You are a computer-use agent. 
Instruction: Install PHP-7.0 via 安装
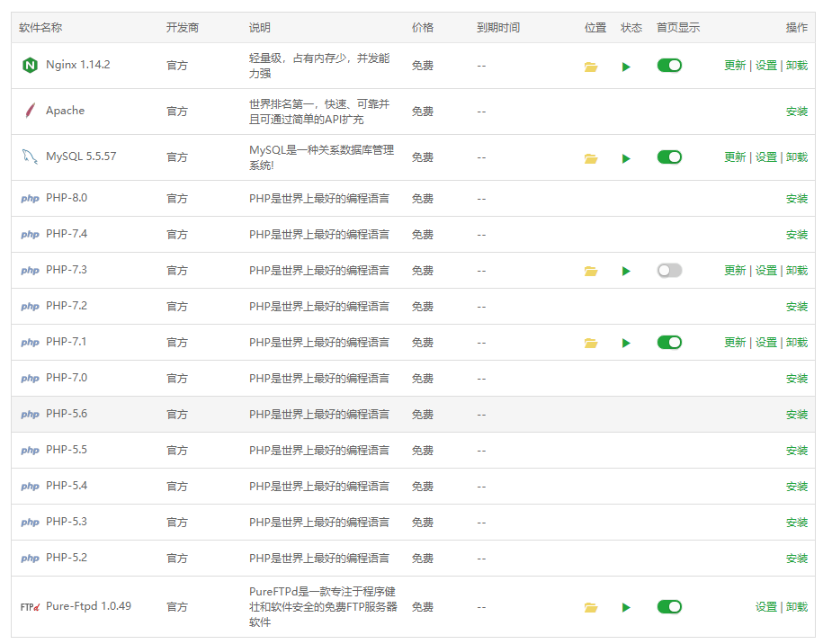click(x=797, y=379)
